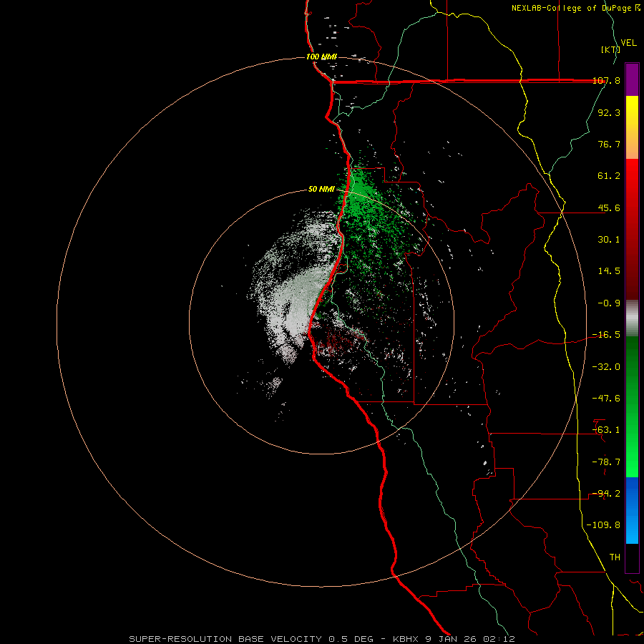The width and height of the screenshot is (644, 644).
Task: Select the 92.3 scale value
Action: tap(609, 112)
